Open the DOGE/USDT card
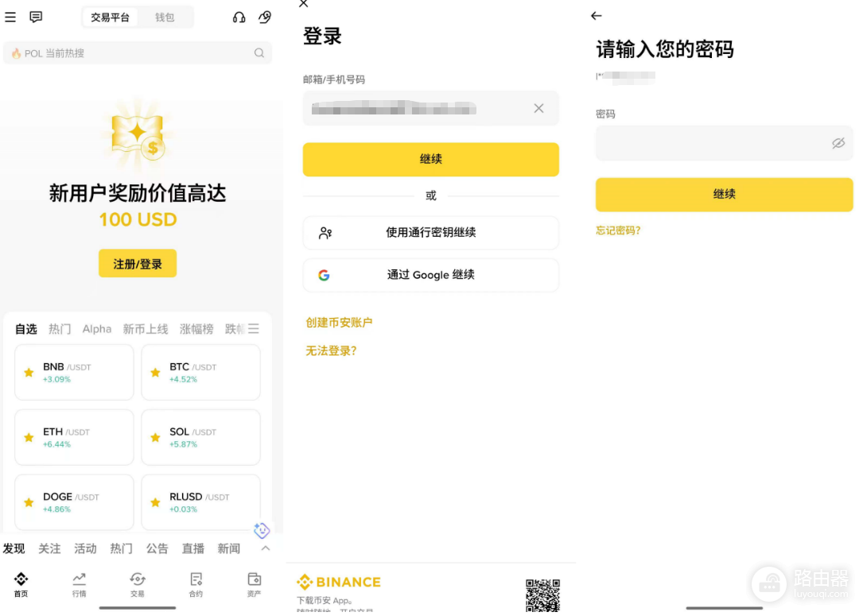This screenshot has width=863, height=616. point(74,502)
